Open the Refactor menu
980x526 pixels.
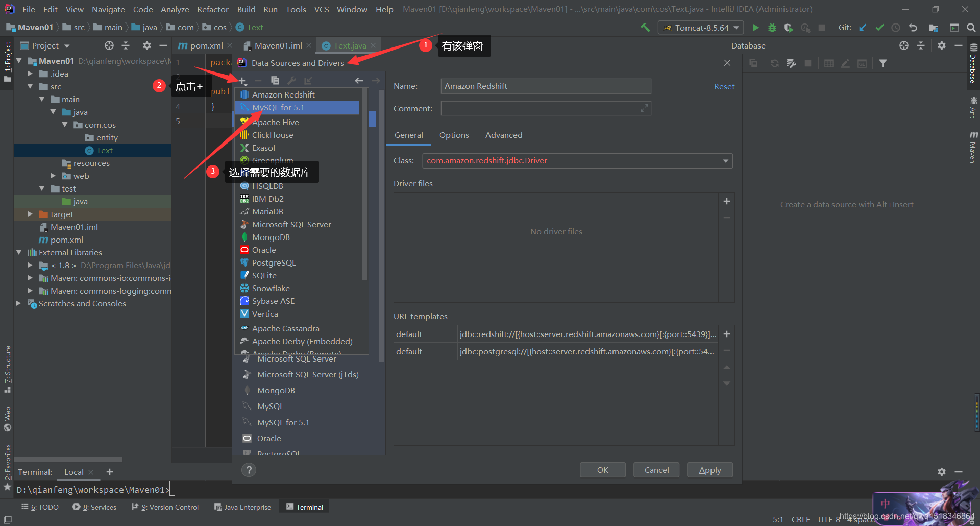(x=212, y=9)
